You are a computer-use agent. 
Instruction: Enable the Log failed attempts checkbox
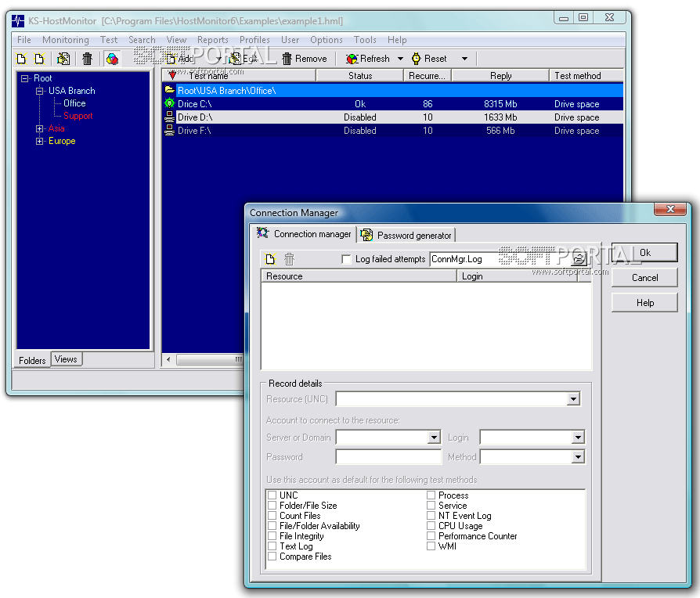click(x=345, y=259)
